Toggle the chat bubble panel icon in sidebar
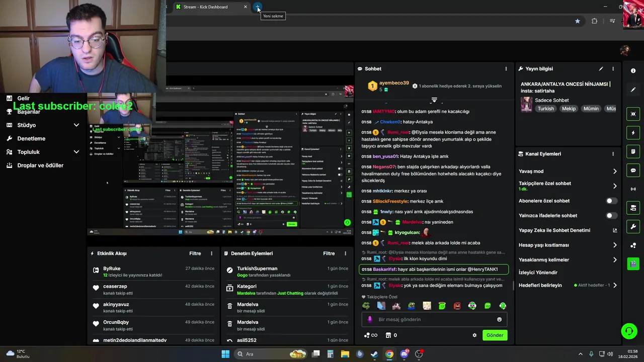This screenshot has width=644, height=362. click(x=633, y=170)
